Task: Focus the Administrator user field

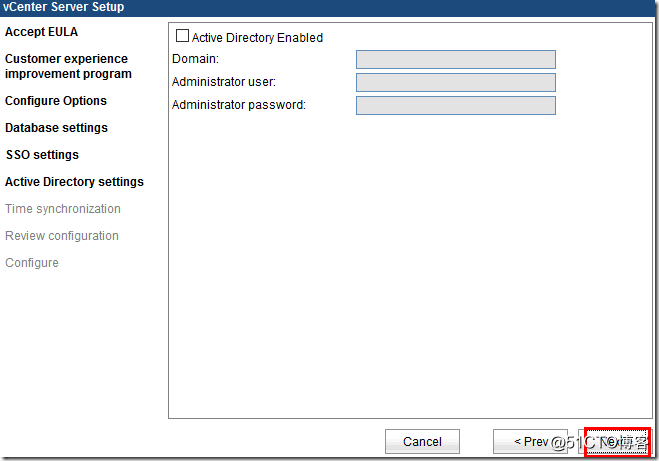Action: (x=456, y=82)
